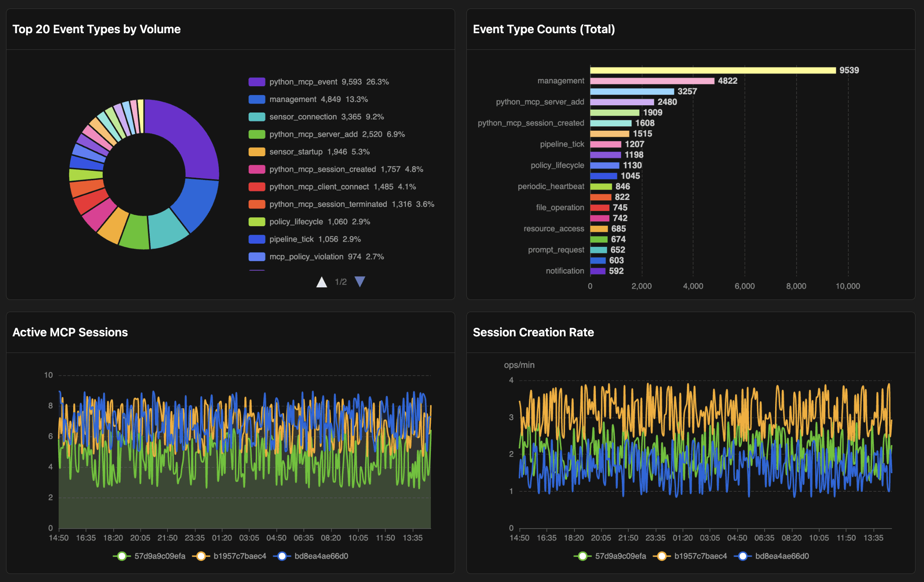Click previous page arrow in pie legend

pyautogui.click(x=322, y=282)
